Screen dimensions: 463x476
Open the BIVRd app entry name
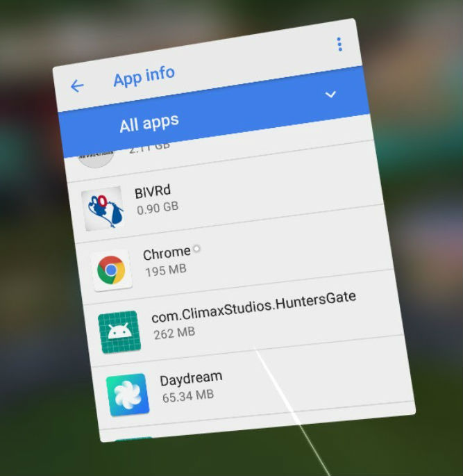pyautogui.click(x=153, y=192)
